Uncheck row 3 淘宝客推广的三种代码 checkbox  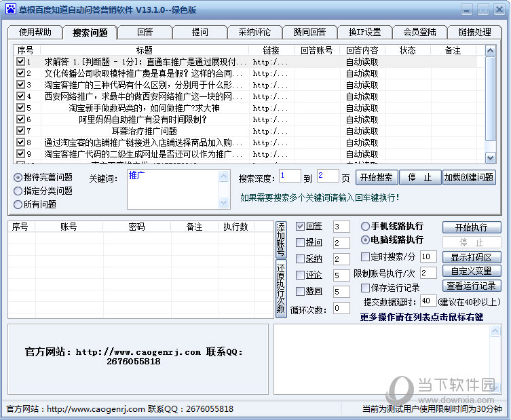click(x=20, y=85)
